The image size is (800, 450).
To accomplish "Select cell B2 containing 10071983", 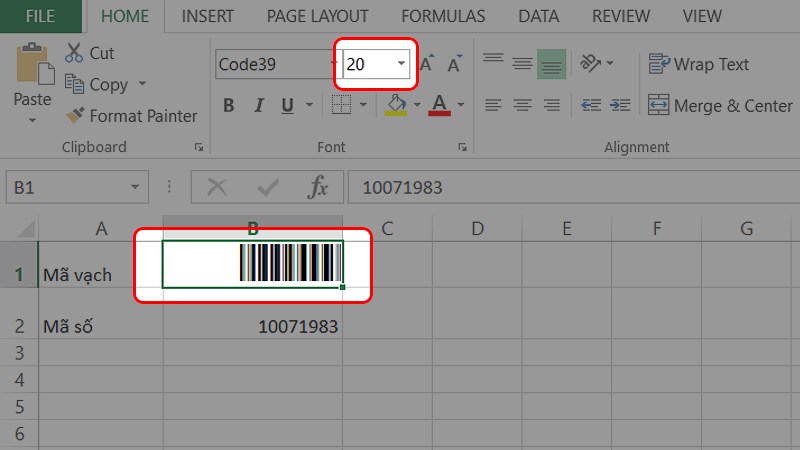I will [253, 327].
